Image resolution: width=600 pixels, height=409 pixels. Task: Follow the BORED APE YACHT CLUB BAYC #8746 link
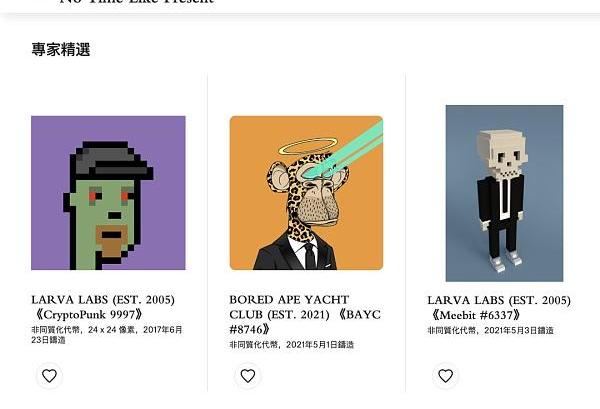305,314
